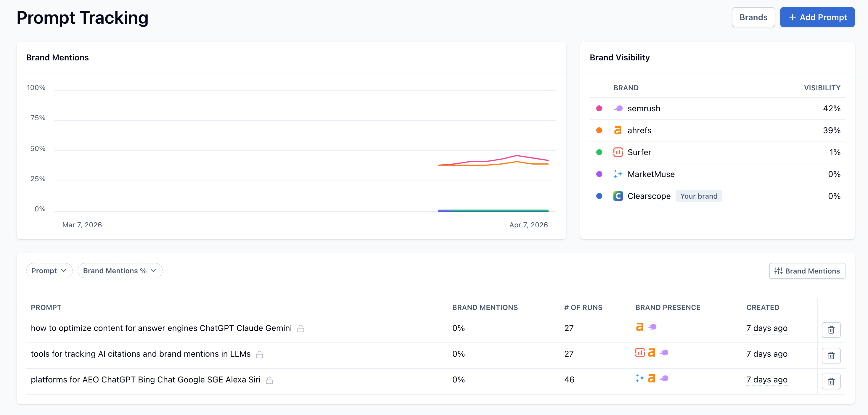
Task: Click trash icon for AI citations prompt
Action: (x=831, y=356)
